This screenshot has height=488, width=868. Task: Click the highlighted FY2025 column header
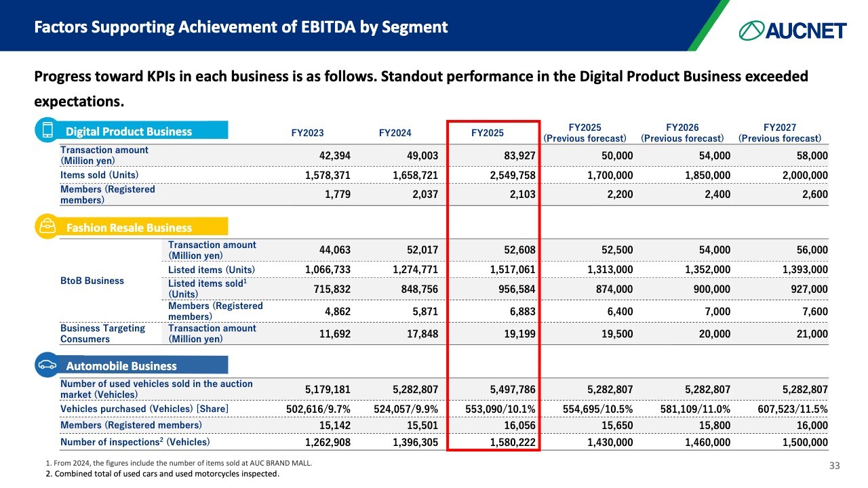(x=488, y=133)
